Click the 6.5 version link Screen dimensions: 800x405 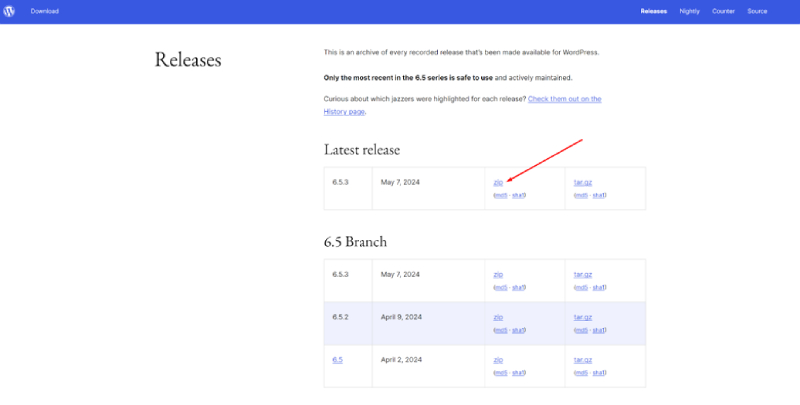click(x=337, y=359)
